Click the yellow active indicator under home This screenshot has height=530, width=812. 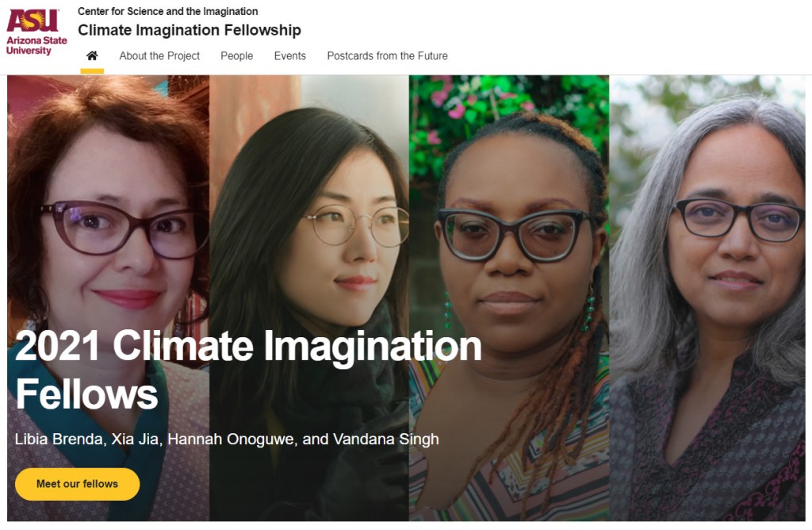pos(92,71)
